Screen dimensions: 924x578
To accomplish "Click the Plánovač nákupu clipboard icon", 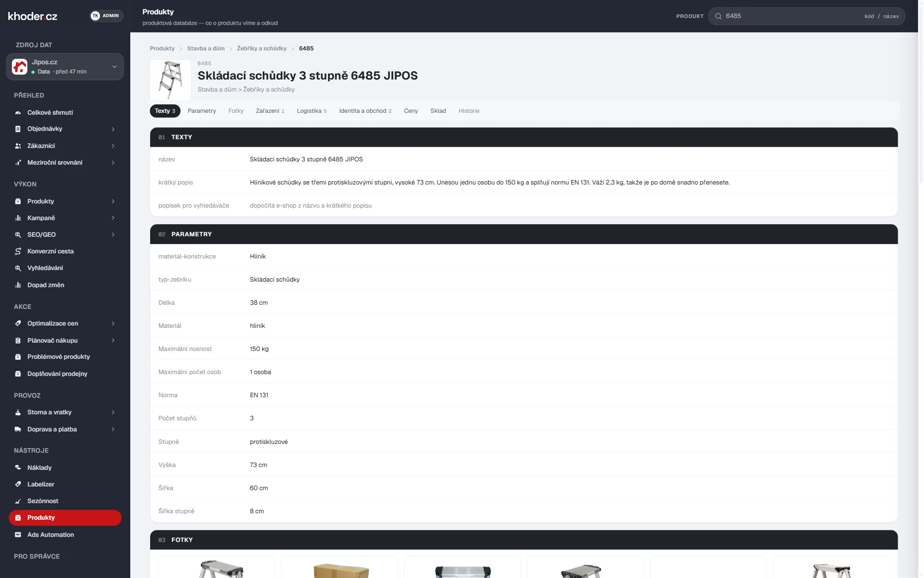I will point(18,340).
